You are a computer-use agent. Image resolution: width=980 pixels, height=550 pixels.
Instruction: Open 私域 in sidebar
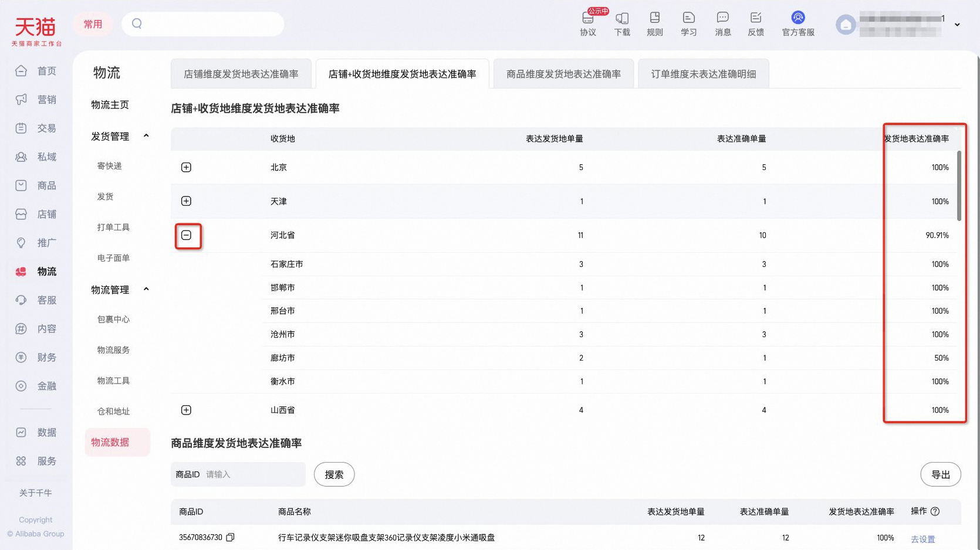(x=36, y=157)
